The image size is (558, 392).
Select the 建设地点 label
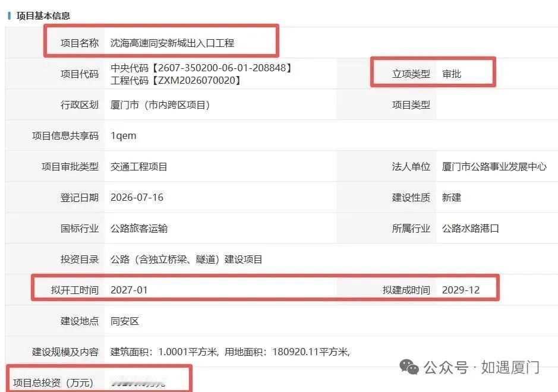pyautogui.click(x=80, y=321)
